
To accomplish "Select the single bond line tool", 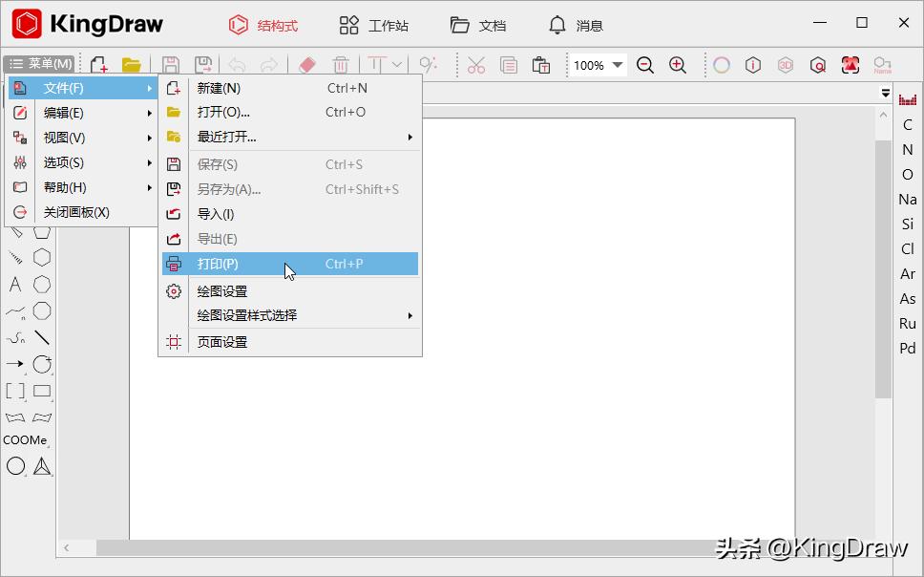I will coord(43,337).
